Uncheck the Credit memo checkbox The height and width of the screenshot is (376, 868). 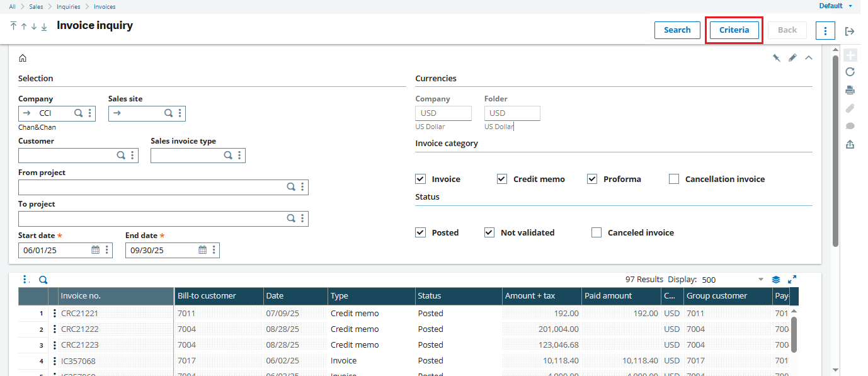tap(502, 179)
